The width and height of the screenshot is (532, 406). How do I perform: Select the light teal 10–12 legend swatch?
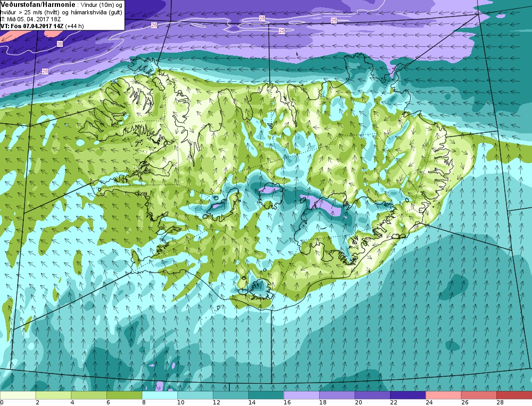[195, 395]
